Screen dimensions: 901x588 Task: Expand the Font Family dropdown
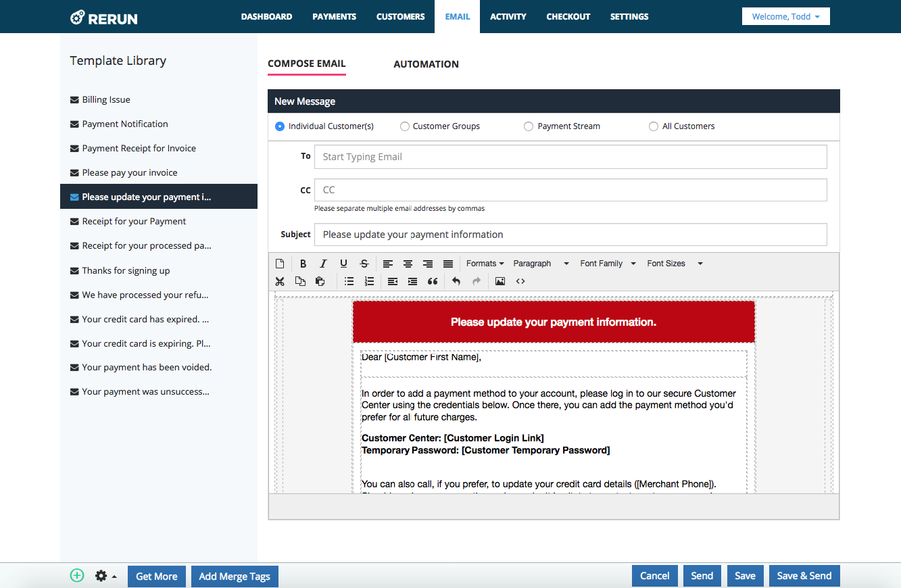608,264
